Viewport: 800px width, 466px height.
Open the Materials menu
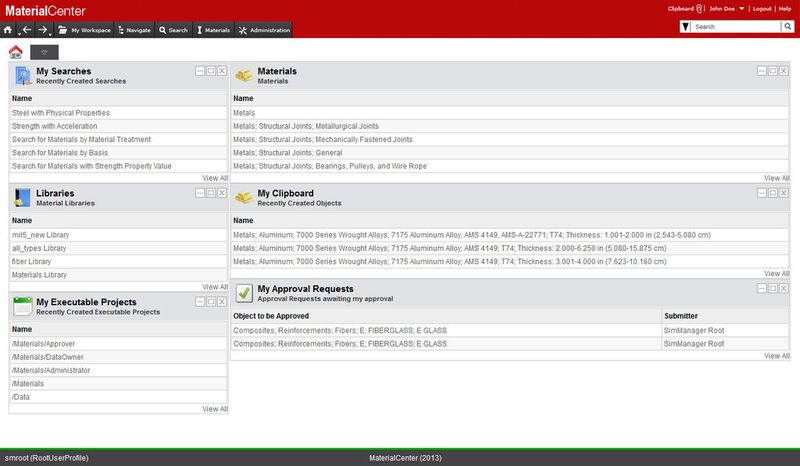click(x=213, y=30)
